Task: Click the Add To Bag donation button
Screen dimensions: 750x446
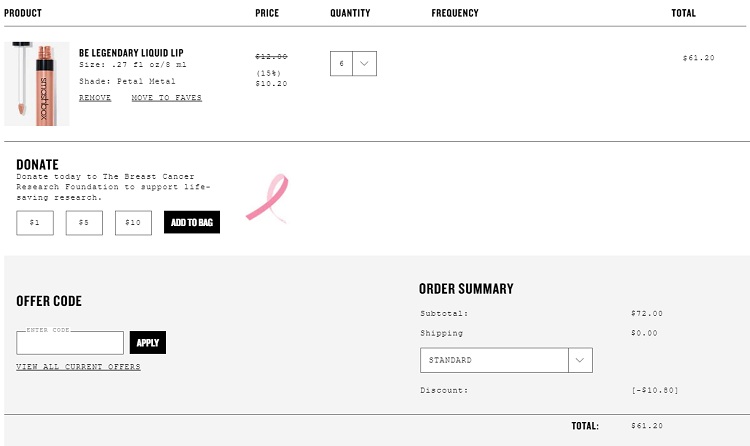Action: [192, 223]
